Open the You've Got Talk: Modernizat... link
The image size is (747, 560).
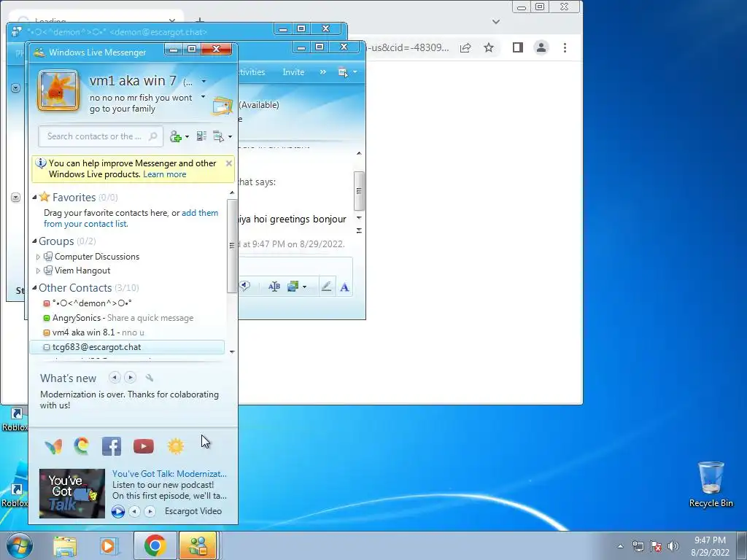click(169, 474)
